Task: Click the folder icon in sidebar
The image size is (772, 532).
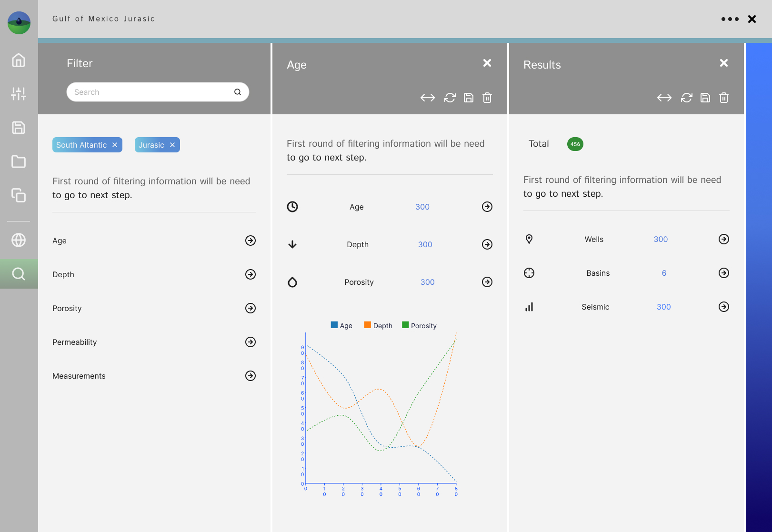Action: [x=19, y=161]
